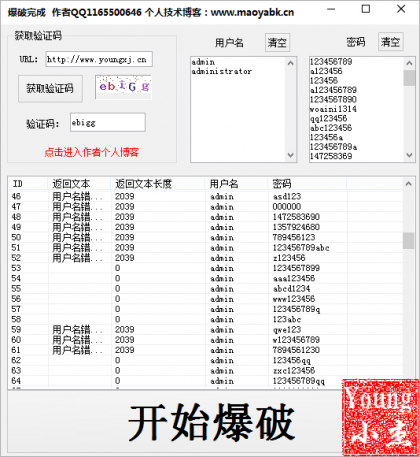Select result row with password 000000
The image size is (420, 457).
tap(205, 207)
